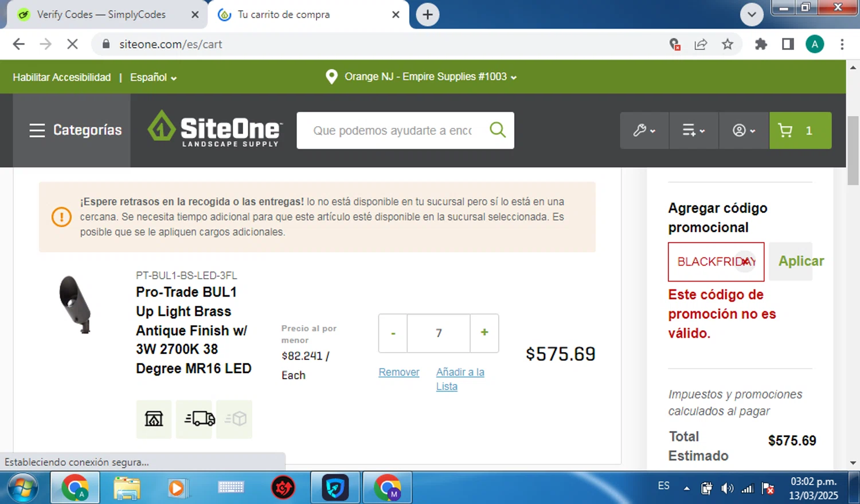Click the address bar URL
Screen dimensions: 860x504
point(171,44)
